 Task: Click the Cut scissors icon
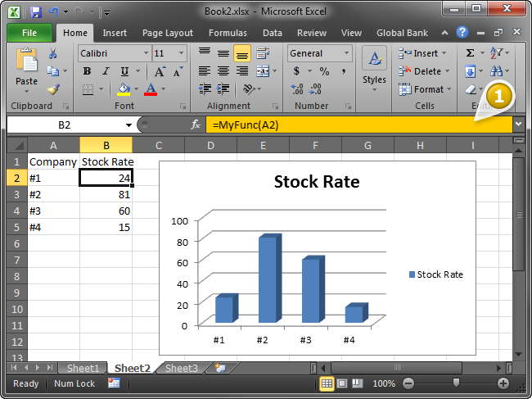click(53, 53)
